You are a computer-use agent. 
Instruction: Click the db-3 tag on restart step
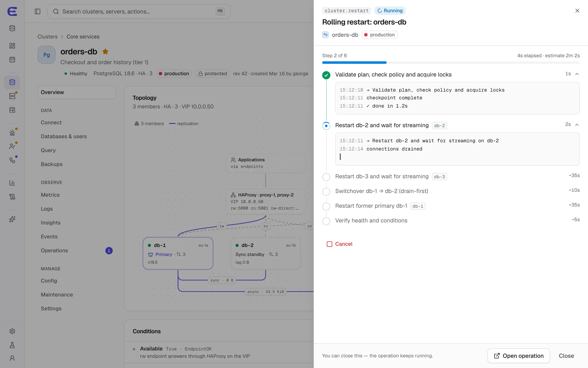[439, 177]
